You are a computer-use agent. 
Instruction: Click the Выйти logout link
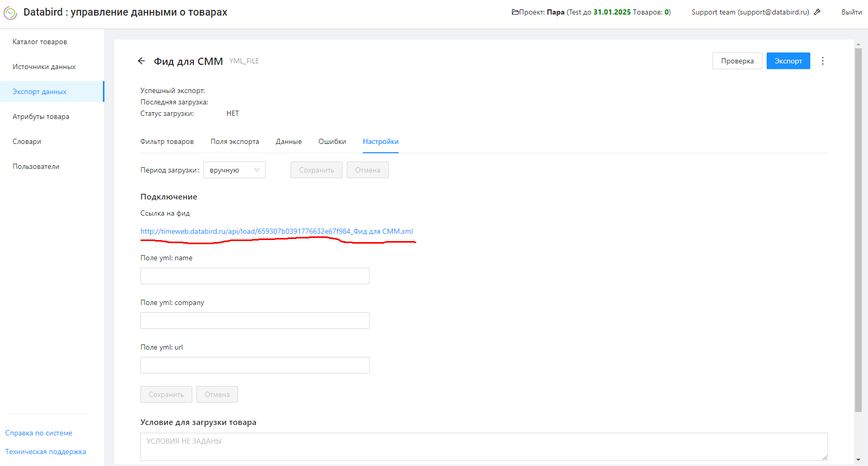click(x=851, y=12)
